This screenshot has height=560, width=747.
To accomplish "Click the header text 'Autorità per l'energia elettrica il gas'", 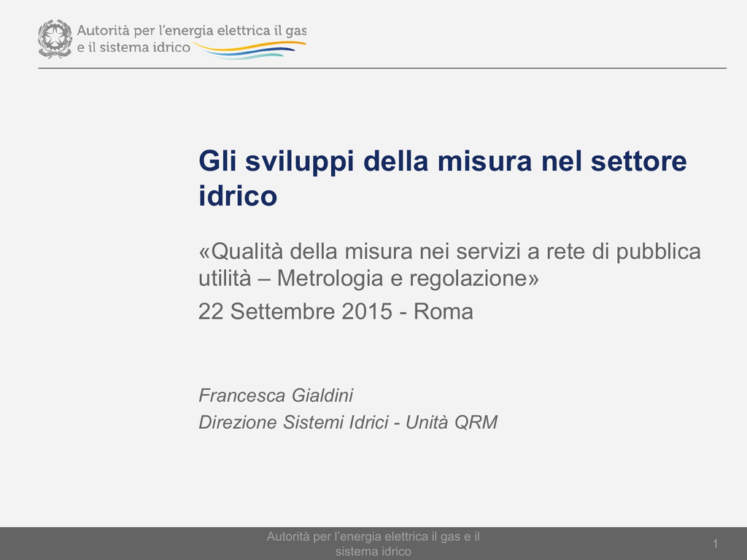I will pos(192,31).
